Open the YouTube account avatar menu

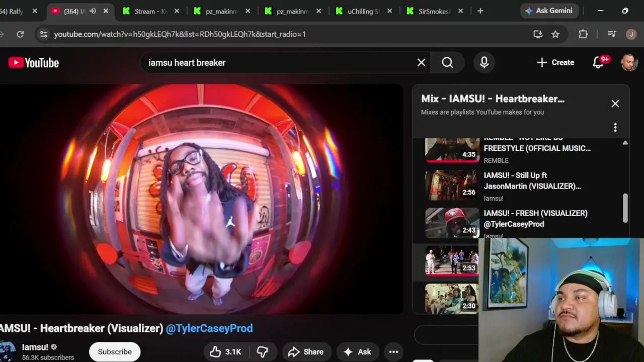[629, 62]
